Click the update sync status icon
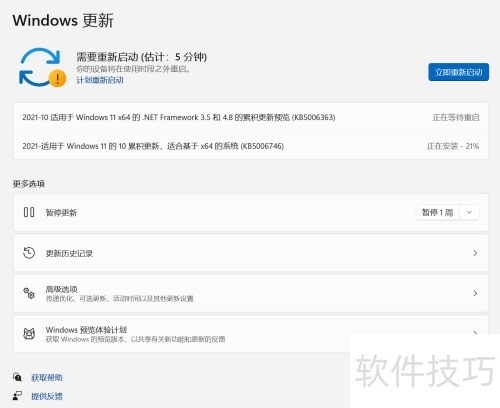Viewport: 500px width, 408px height. pyautogui.click(x=42, y=67)
